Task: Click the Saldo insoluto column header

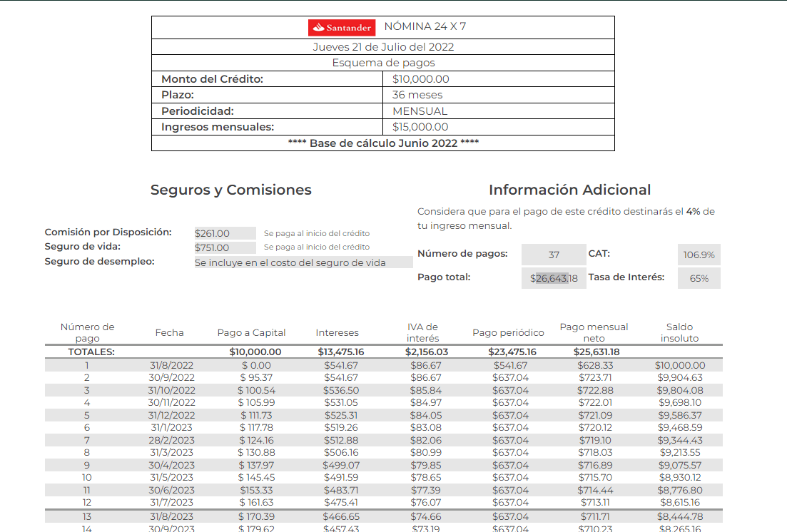Action: (679, 332)
